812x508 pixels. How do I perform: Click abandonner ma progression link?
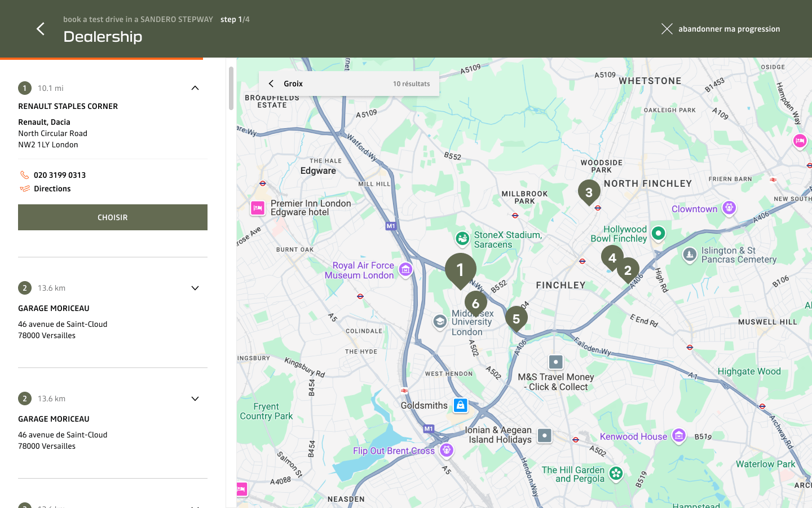coord(729,29)
